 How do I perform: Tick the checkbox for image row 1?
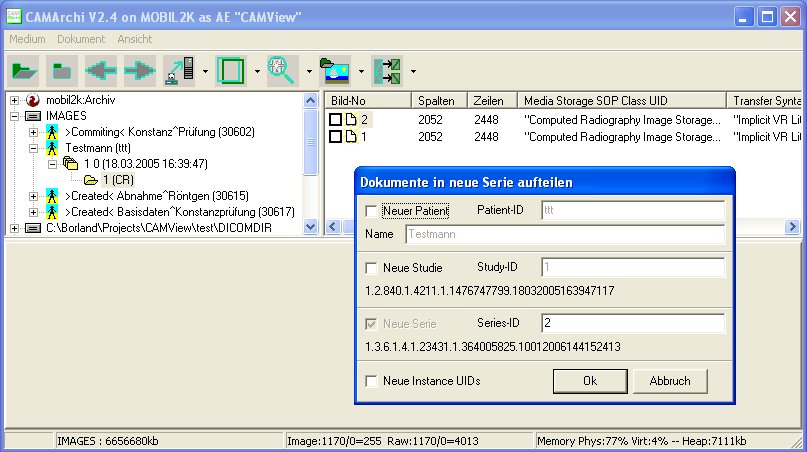pyautogui.click(x=335, y=136)
